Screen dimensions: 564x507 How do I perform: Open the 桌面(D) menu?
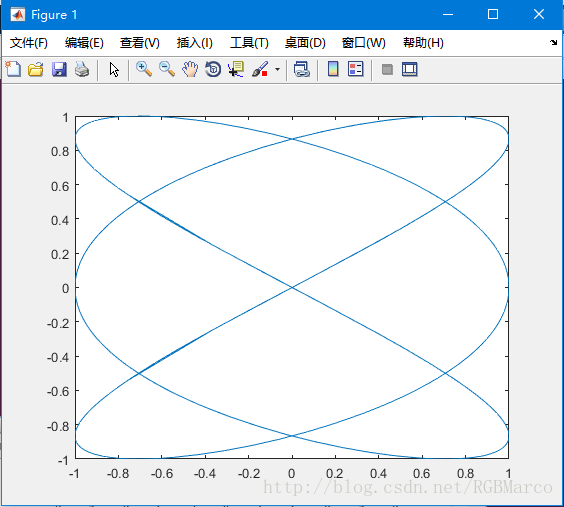tap(305, 43)
